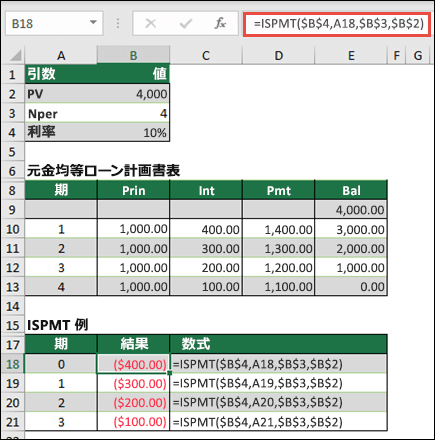Click the 1,100.00 payment cell

point(279,287)
